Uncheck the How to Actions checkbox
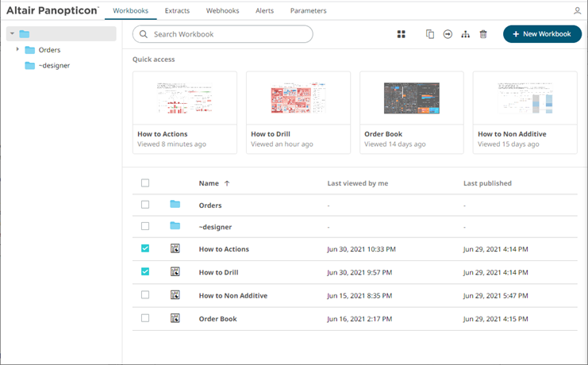This screenshot has width=588, height=365. pyautogui.click(x=145, y=248)
